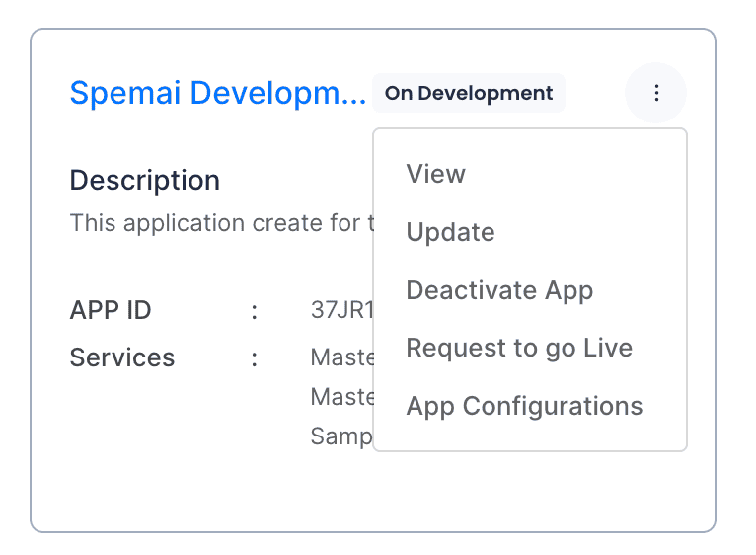Viewport: 756px width, 555px height.
Task: Click the Services label
Action: 121,357
